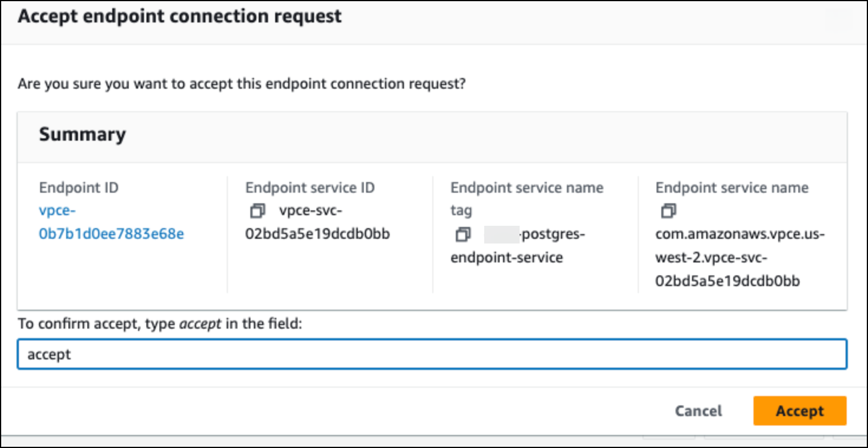Open the vpce-0b7b1d0ee7883e68e endpoint link
The height and width of the screenshot is (448, 868).
tap(111, 223)
